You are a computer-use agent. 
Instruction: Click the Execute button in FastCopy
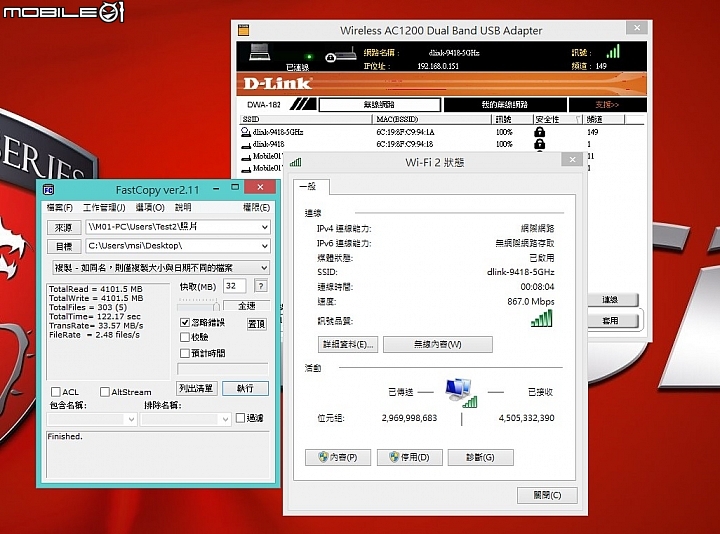click(x=245, y=388)
